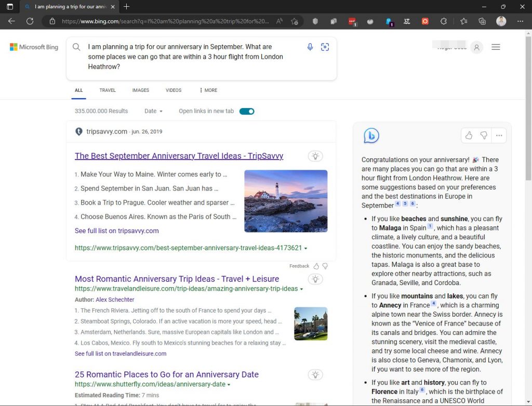Expand the Date filter dropdown

153,111
